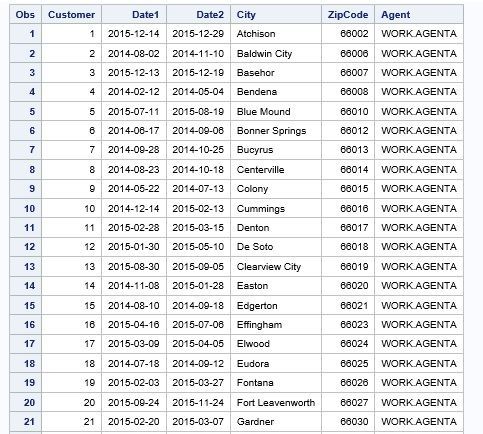Viewport: 483px width, 434px height.
Task: Click the Obs column header
Action: click(25, 15)
